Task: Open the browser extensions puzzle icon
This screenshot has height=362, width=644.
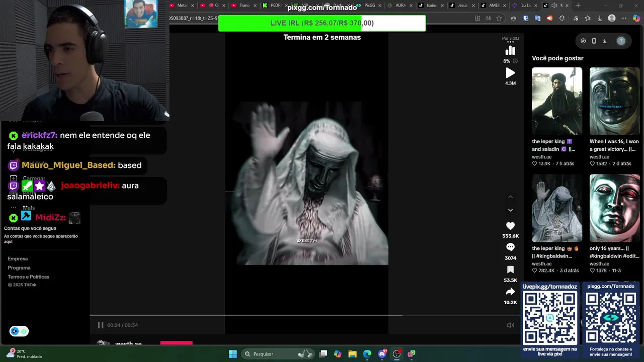Action: tap(562, 18)
